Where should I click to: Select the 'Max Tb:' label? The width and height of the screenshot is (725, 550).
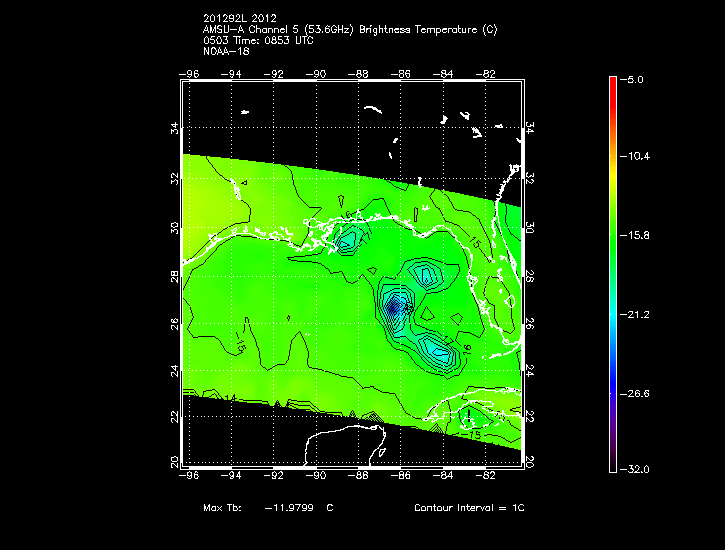pyautogui.click(x=222, y=507)
